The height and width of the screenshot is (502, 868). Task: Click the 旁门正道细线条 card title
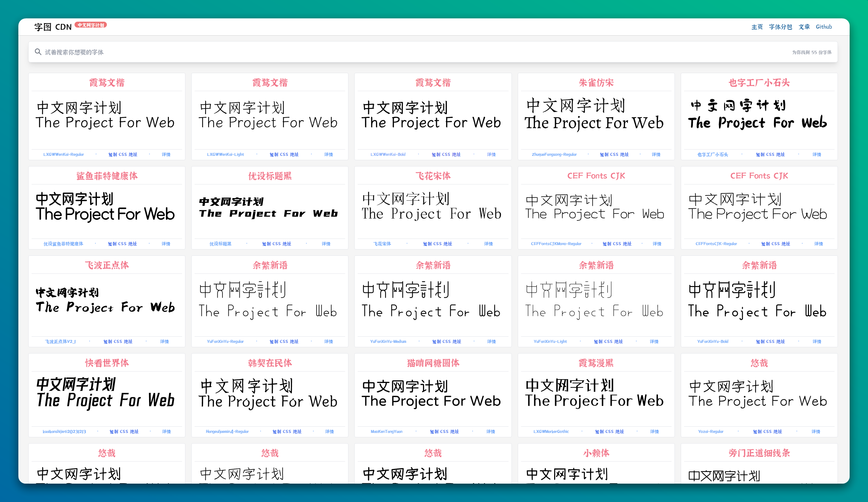click(x=759, y=453)
